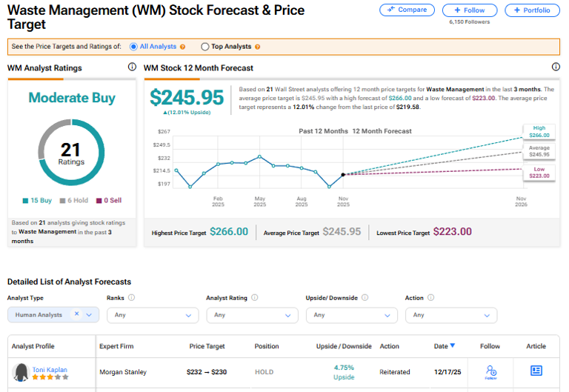
Task: Expand the Analyst Rating dropdown
Action: coord(251,315)
